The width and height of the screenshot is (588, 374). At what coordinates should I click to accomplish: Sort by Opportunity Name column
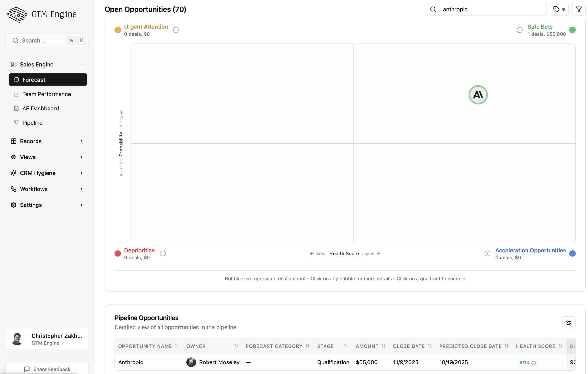tap(177, 346)
